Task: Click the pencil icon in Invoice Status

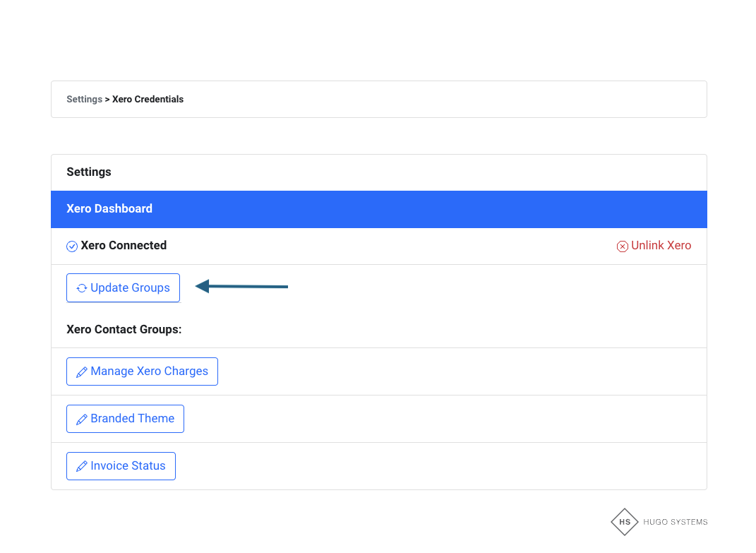Action: (x=82, y=467)
